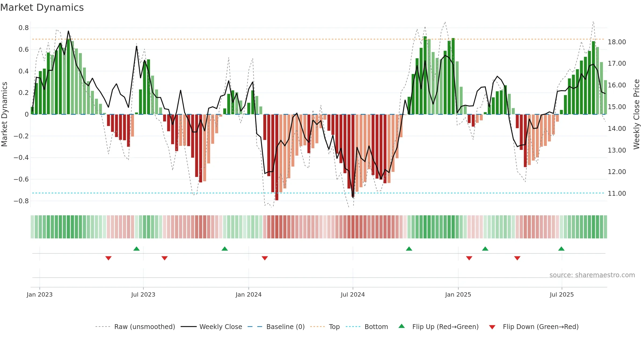Viewport: 644px width, 362px height.
Task: Click the 11.00 right axis tick label
Action: coord(617,194)
